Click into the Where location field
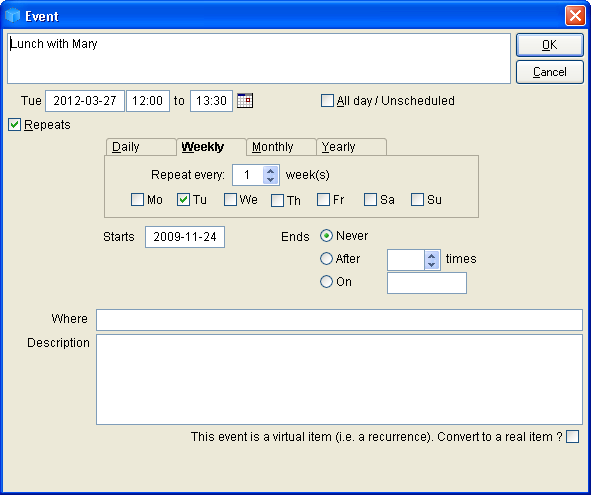The width and height of the screenshot is (591, 495). click(339, 320)
